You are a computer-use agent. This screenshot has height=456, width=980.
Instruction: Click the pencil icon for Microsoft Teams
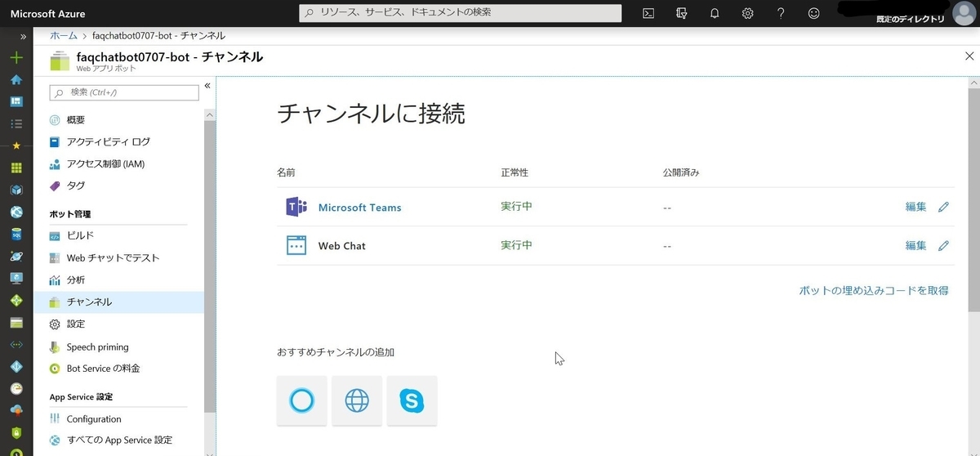tap(944, 207)
